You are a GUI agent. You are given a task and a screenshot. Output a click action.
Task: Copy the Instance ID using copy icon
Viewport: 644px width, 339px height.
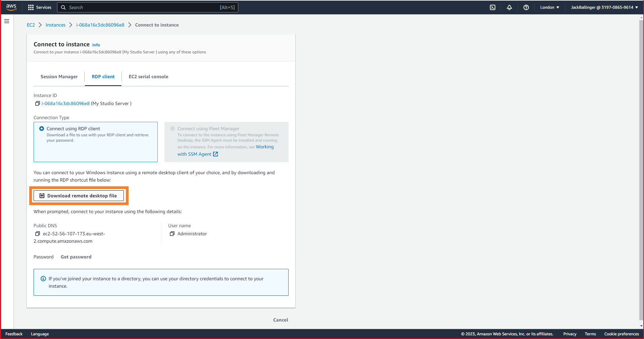tap(38, 103)
